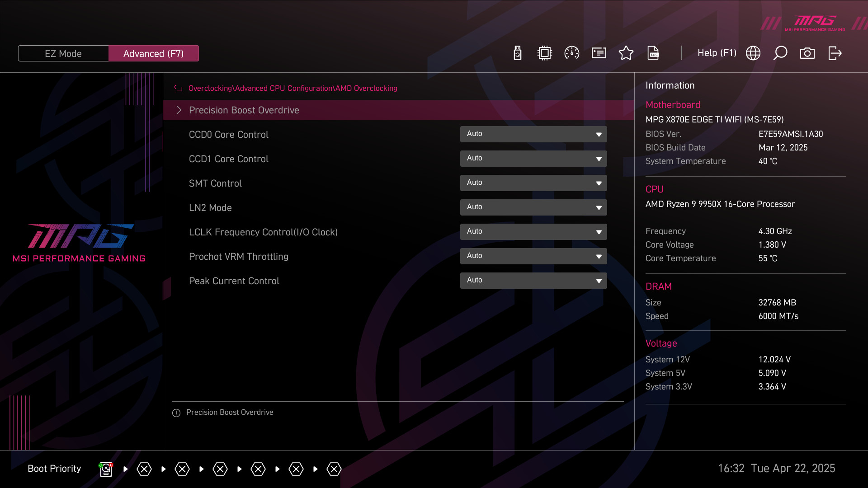The width and height of the screenshot is (868, 488).
Task: Click the Core Voltage 1.380 V value
Action: pos(772,245)
